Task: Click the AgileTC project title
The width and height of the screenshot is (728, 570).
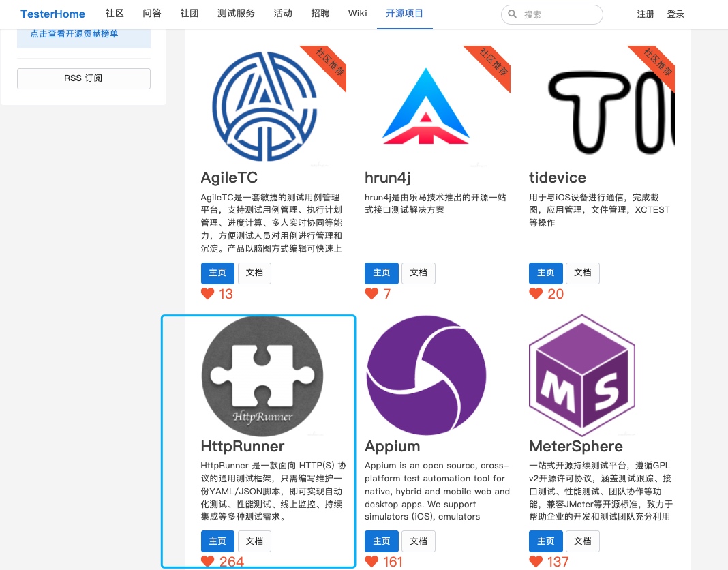Action: [229, 177]
